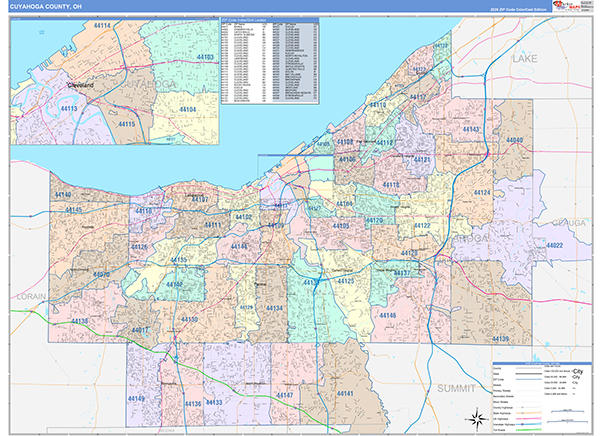Screen dimensions: 600x436
Task: Select ZIP code 44137 region
Action: pos(402,273)
